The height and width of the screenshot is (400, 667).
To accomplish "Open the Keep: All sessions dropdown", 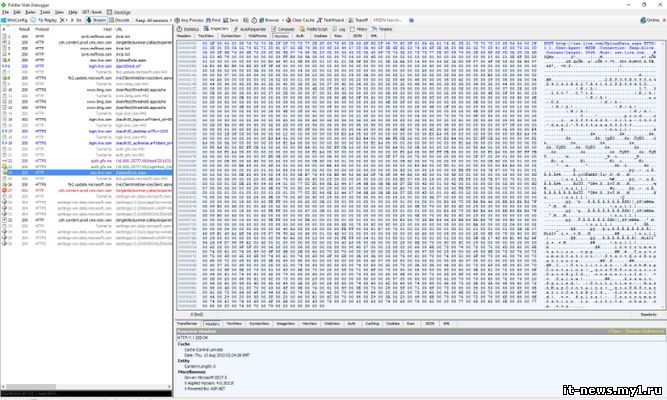I will click(x=154, y=20).
